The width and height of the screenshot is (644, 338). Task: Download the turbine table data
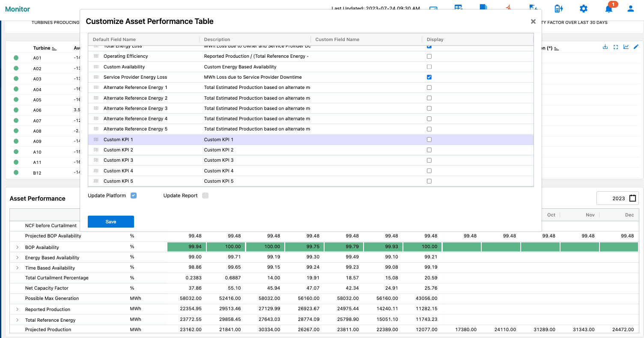[605, 47]
